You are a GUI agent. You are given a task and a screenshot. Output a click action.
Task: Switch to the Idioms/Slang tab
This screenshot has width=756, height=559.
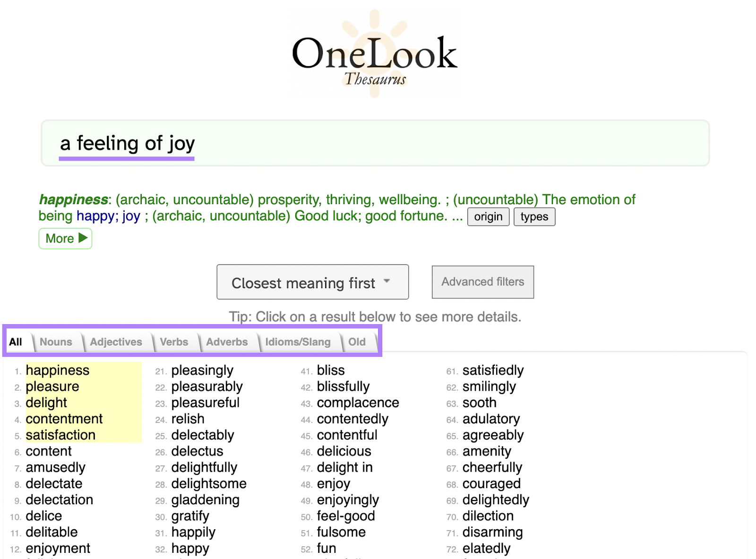298,342
